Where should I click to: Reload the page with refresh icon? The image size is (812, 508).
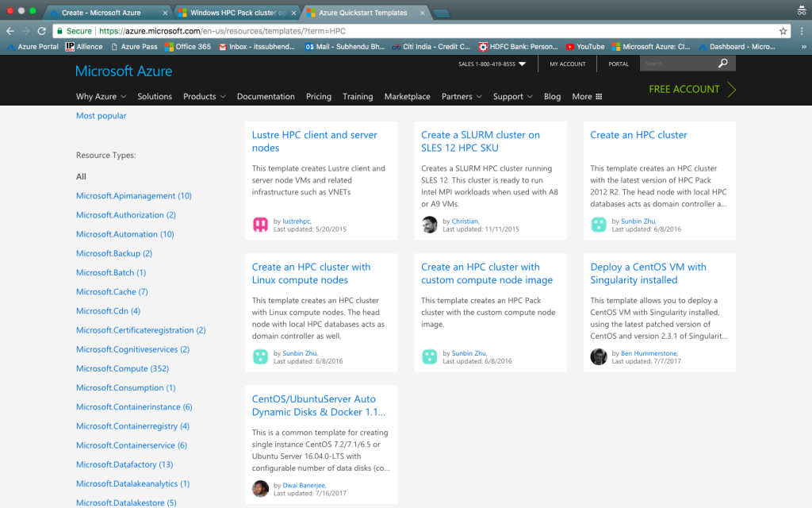click(42, 31)
